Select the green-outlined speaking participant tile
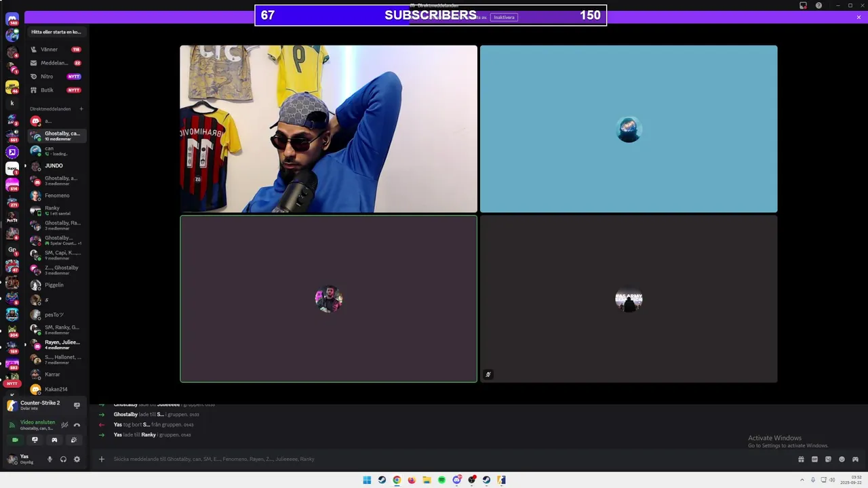The height and width of the screenshot is (488, 868). (328, 299)
